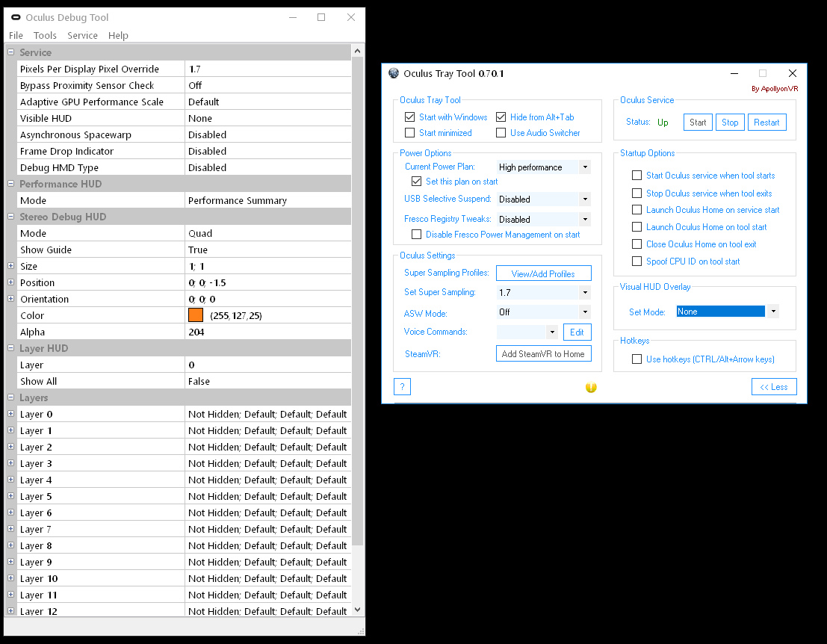This screenshot has height=644, width=827.
Task: Collapse the Performance HUD section
Action: [x=10, y=184]
